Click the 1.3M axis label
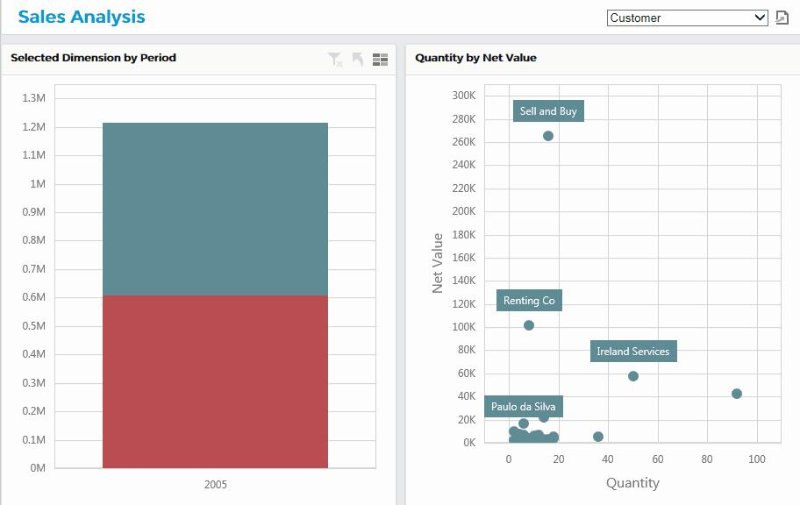This screenshot has height=505, width=800. 34,98
